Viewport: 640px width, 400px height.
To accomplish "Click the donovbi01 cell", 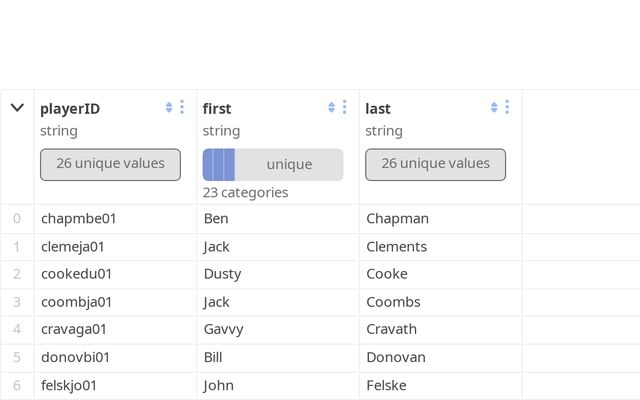I will [76, 357].
